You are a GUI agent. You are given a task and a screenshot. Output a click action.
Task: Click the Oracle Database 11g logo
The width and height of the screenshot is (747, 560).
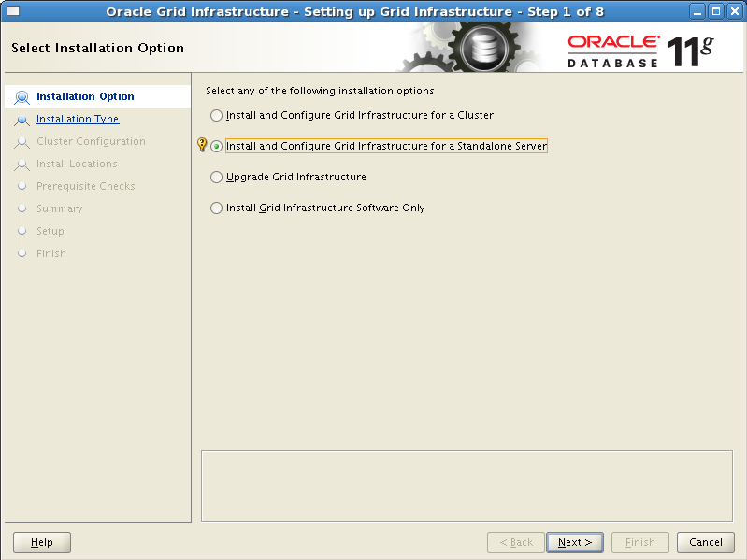click(640, 51)
